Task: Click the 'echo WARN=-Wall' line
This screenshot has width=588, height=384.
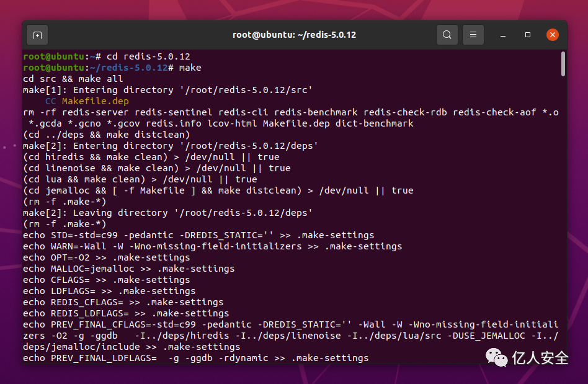Action: pyautogui.click(x=213, y=246)
